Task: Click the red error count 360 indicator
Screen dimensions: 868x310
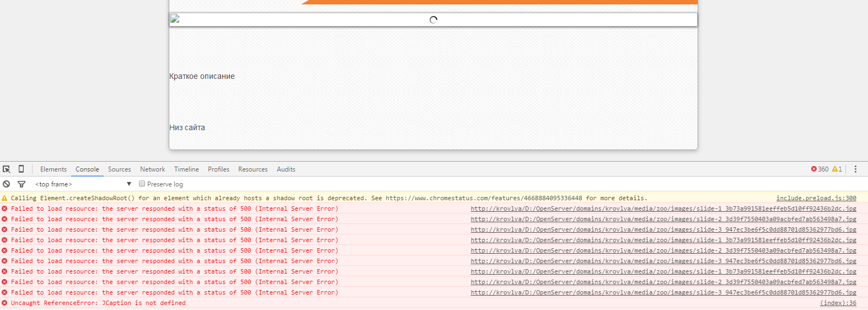Action: (819, 169)
